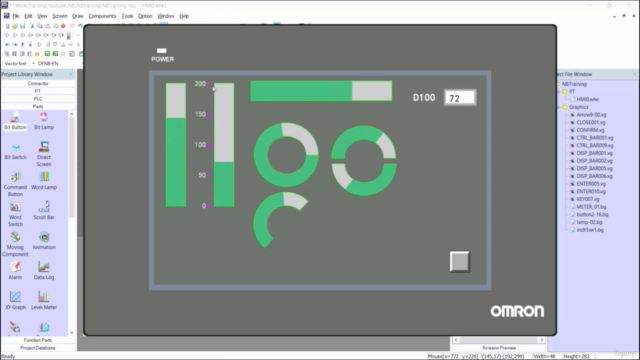Choose the Data Log part
This screenshot has height=360, width=640.
point(44,271)
